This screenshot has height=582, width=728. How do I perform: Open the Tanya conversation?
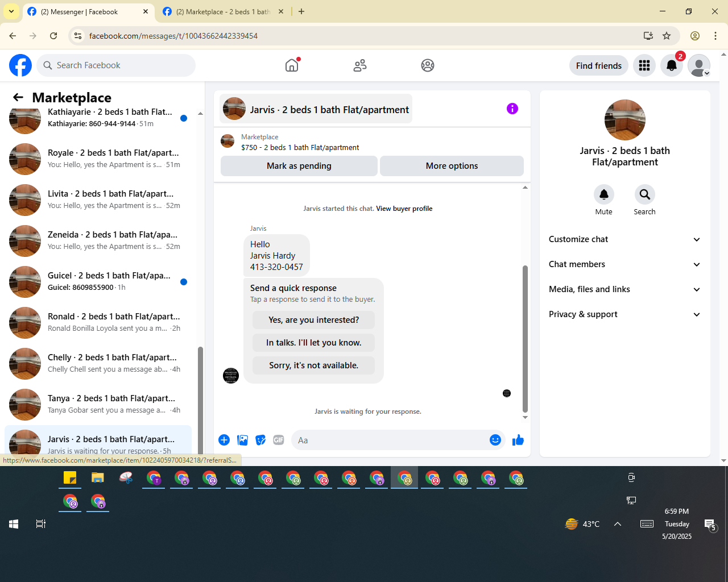coord(98,404)
